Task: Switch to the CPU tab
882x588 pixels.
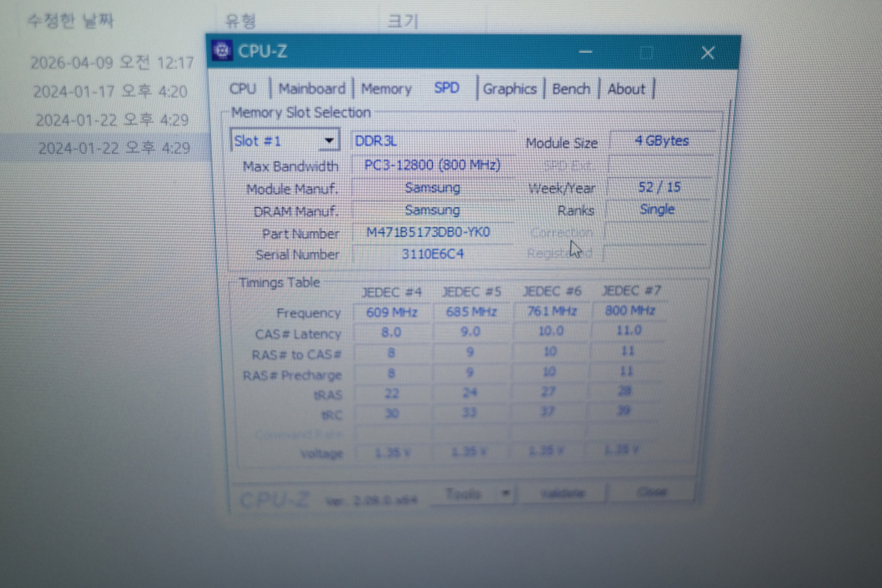Action: point(242,88)
